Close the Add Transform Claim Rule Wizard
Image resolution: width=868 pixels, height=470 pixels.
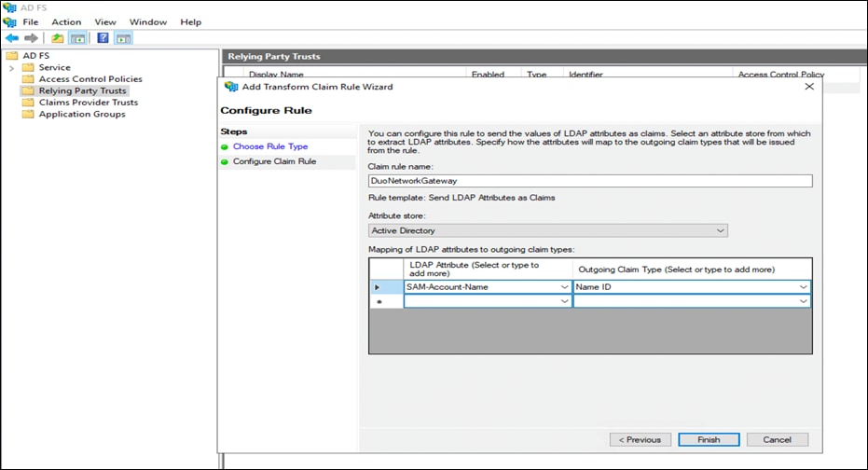[808, 87]
